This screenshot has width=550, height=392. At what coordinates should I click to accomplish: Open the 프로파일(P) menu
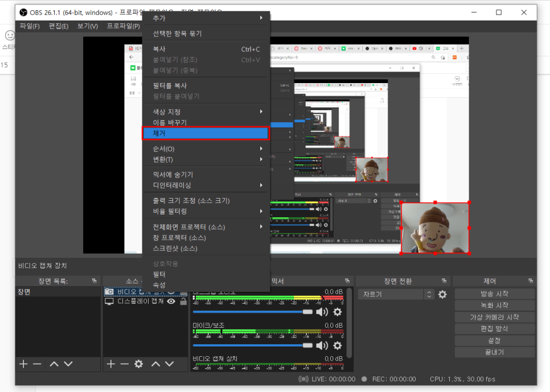124,26
